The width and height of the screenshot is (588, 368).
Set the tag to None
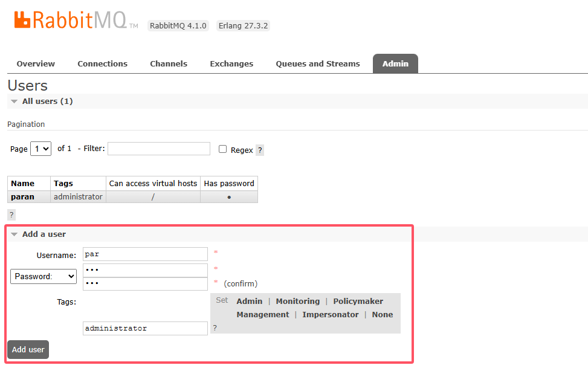tap(383, 314)
